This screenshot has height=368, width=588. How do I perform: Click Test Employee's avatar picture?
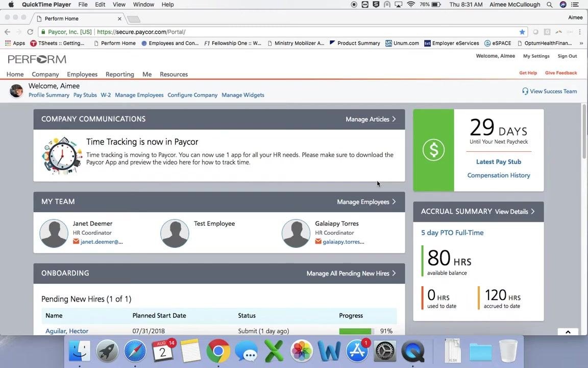(x=175, y=233)
